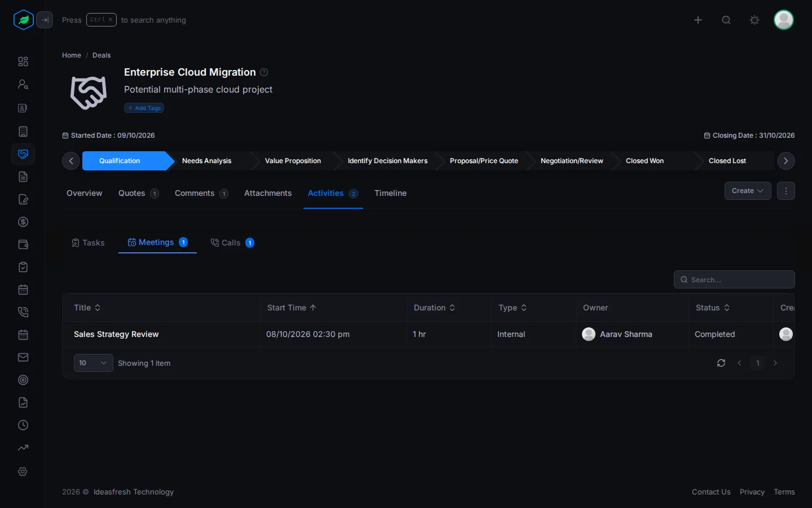Switch to the Quotes tab
Screen dimensions: 812x508
pos(138,193)
